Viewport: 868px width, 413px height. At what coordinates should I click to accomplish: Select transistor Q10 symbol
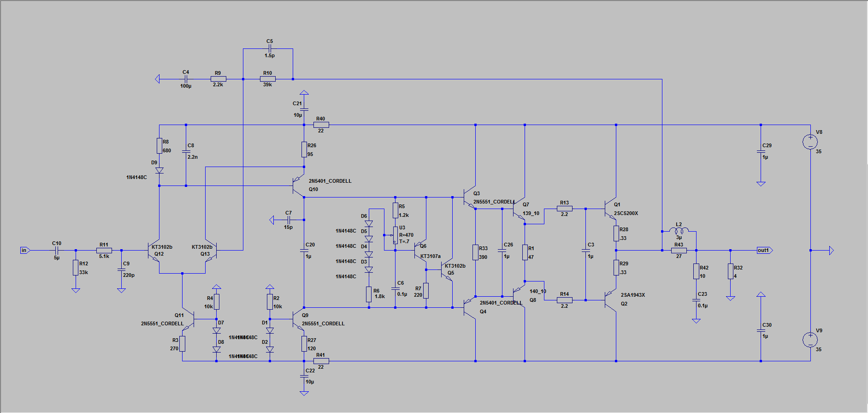coord(299,186)
